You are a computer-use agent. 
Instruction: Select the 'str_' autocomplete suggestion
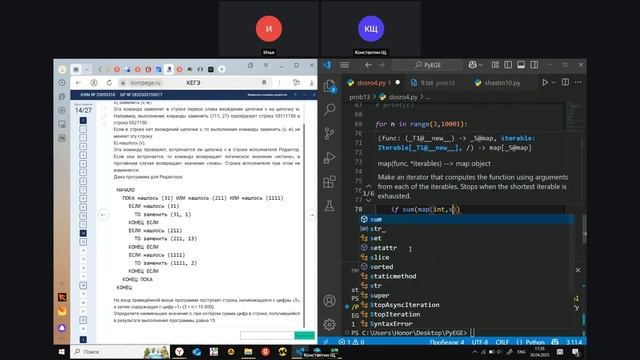(x=467, y=229)
